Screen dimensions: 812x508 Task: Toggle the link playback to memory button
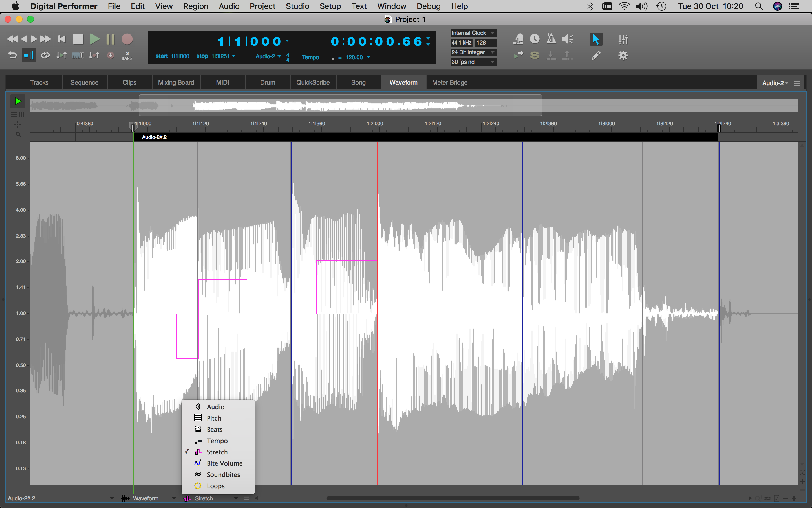tap(61, 55)
